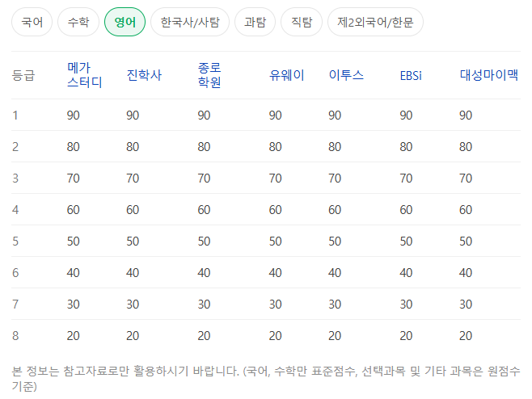Click 유웨이 grade 1 score 90
The height and width of the screenshot is (399, 532).
point(275,115)
